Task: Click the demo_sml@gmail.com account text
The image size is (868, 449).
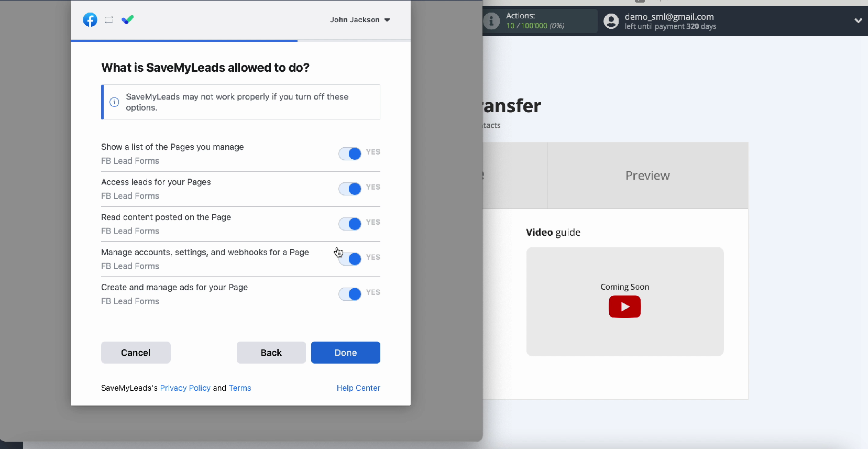Action: [669, 17]
